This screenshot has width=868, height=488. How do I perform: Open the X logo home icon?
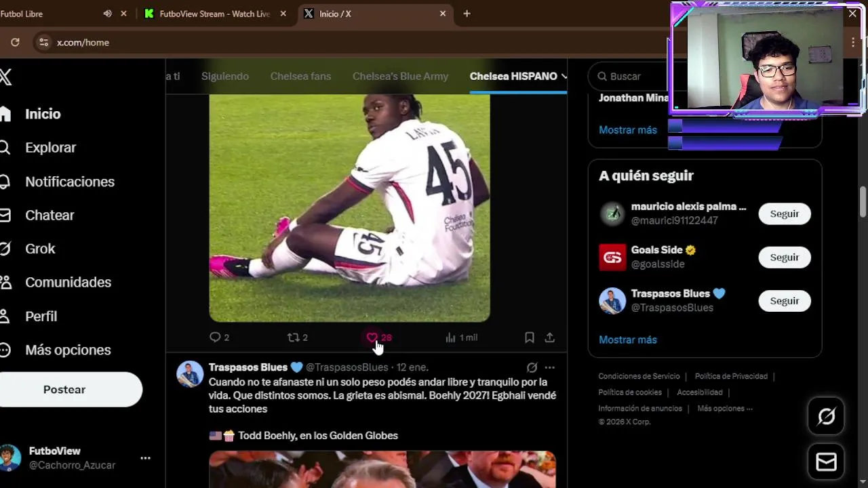click(5, 77)
